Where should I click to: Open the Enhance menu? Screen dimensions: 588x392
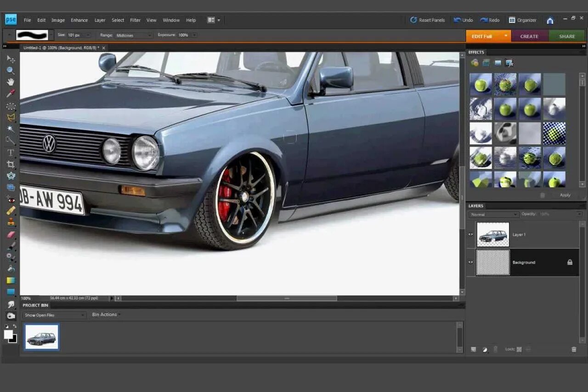point(79,20)
